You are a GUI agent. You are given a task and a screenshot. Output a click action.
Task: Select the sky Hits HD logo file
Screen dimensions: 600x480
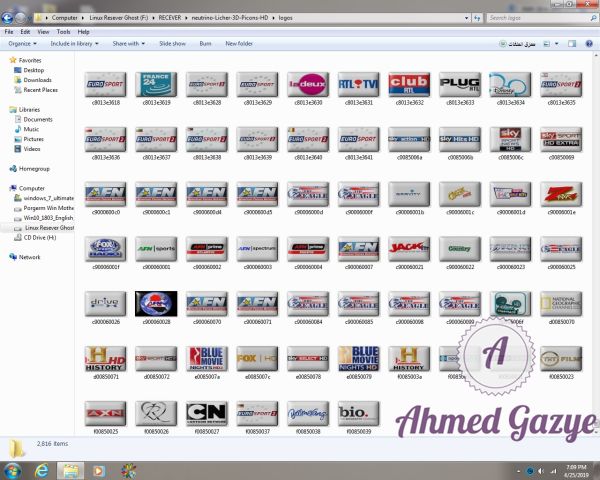point(460,139)
